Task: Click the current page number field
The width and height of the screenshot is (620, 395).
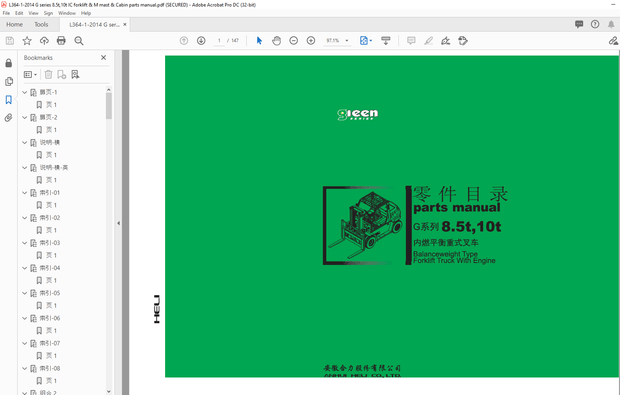Action: coord(219,40)
